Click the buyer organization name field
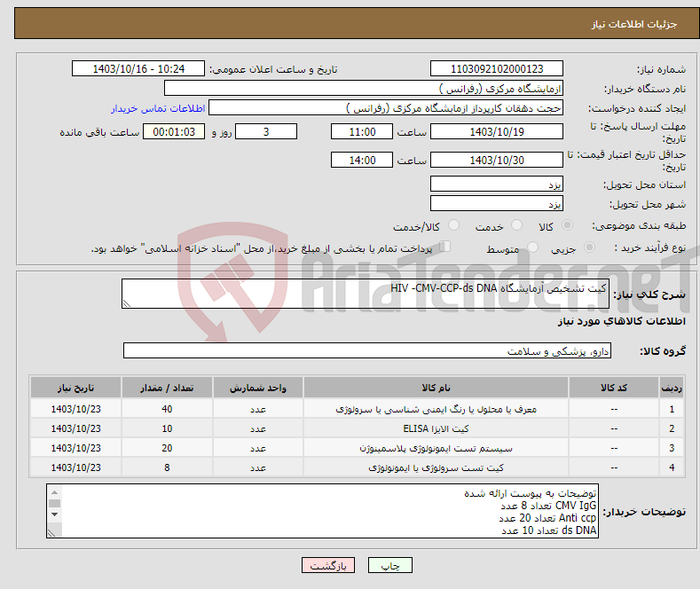This screenshot has width=700, height=589. point(364,89)
